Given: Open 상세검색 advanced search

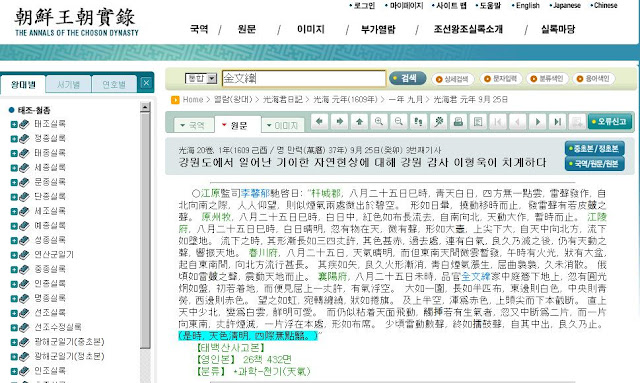Looking at the screenshot, I should (x=453, y=79).
